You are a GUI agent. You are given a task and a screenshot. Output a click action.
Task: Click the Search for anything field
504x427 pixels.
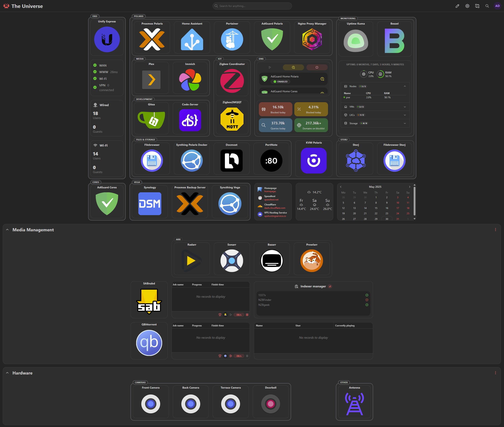pyautogui.click(x=252, y=6)
